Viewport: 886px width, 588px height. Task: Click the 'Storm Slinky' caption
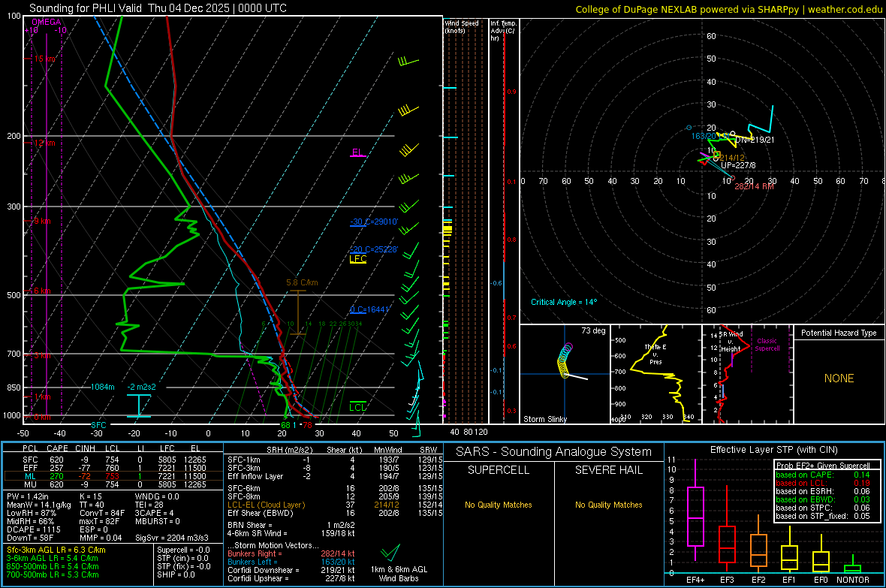tap(544, 419)
